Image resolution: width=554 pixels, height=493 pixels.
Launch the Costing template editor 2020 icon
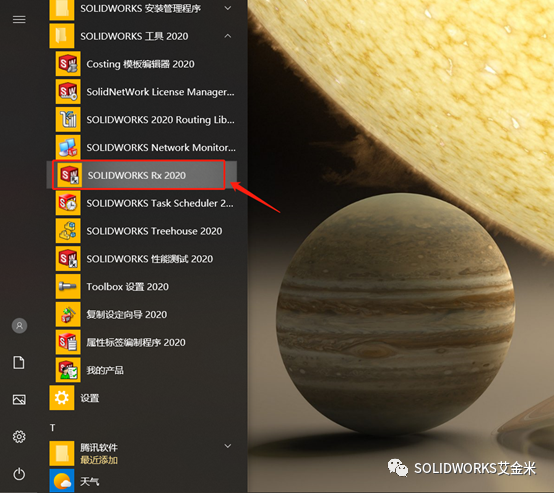[x=68, y=64]
